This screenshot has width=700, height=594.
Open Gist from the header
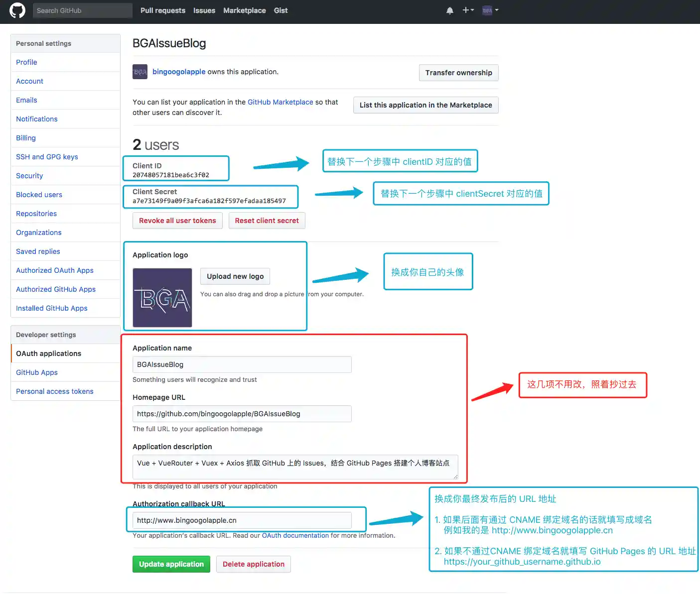[280, 10]
